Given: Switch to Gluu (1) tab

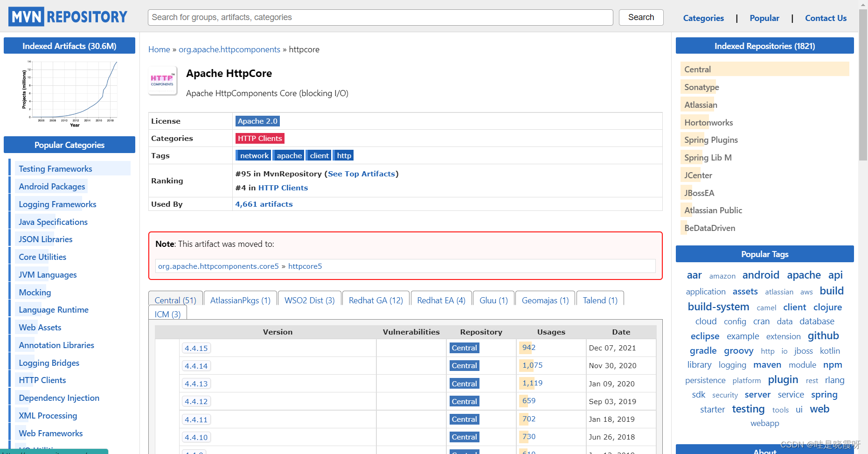Looking at the screenshot, I should 493,300.
